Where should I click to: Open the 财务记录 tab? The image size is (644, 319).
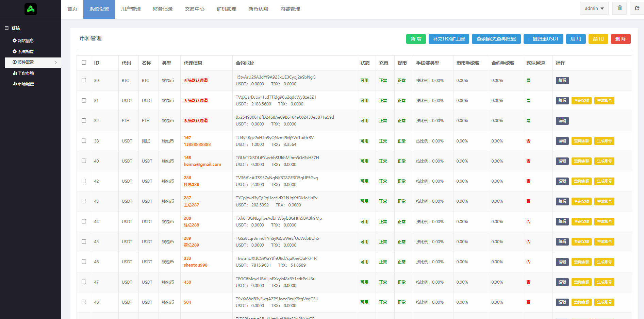[x=163, y=9]
